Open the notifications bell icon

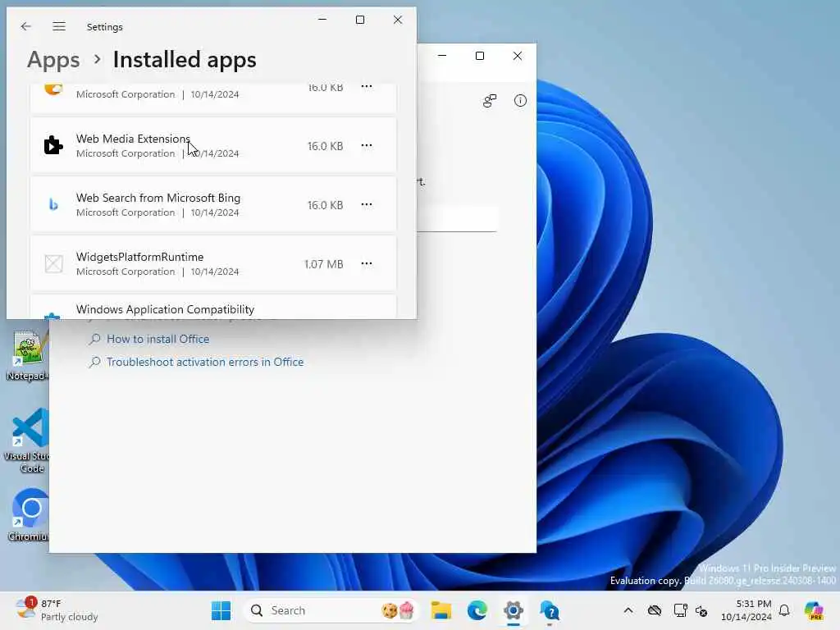click(x=784, y=610)
